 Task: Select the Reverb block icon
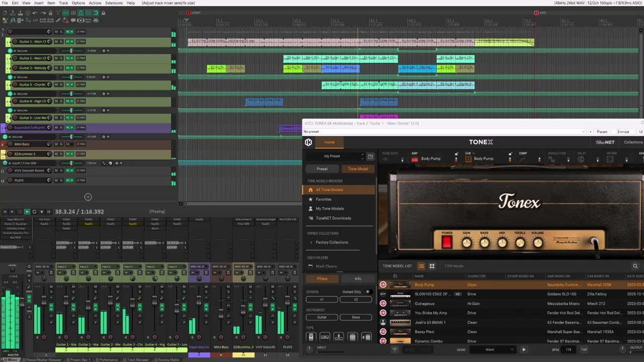(610, 159)
